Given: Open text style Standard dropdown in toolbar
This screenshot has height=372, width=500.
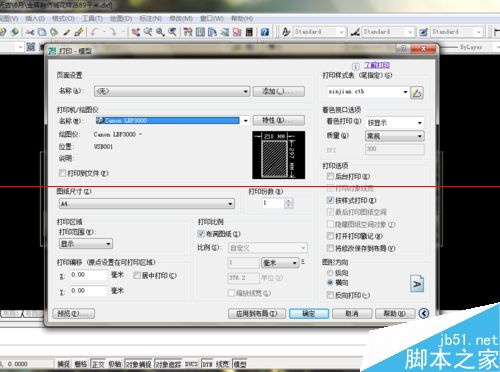Looking at the screenshot, I should tap(319, 32).
